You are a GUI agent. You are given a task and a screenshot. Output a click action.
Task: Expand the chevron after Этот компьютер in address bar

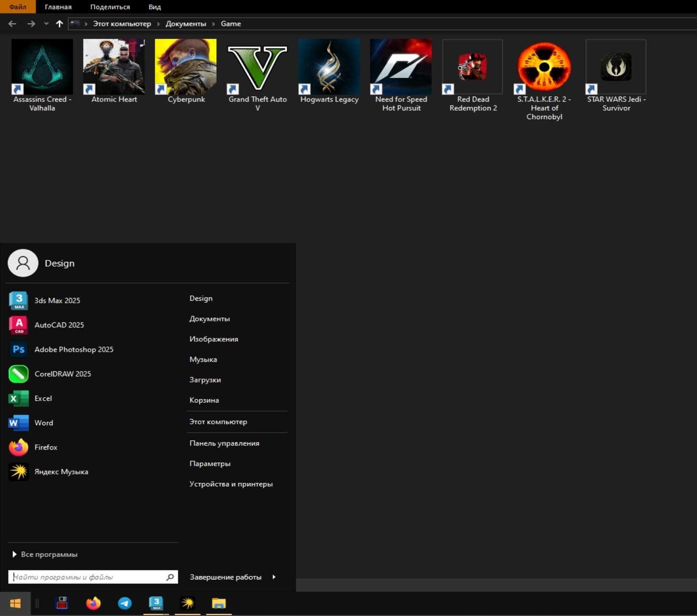tap(159, 24)
